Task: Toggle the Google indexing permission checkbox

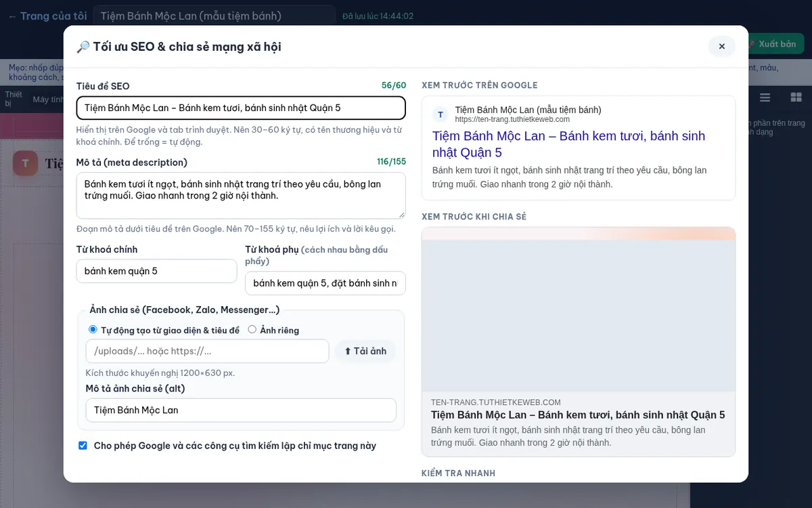Action: [83, 446]
